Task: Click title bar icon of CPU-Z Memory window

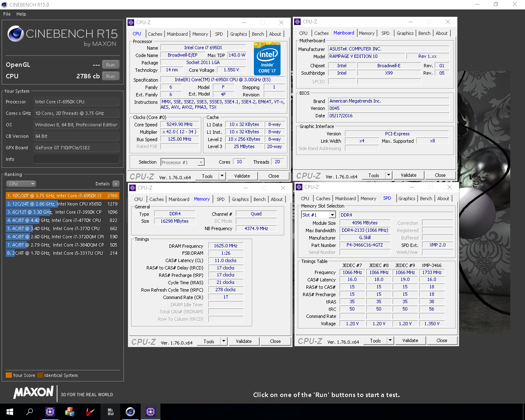Action: pos(132,188)
